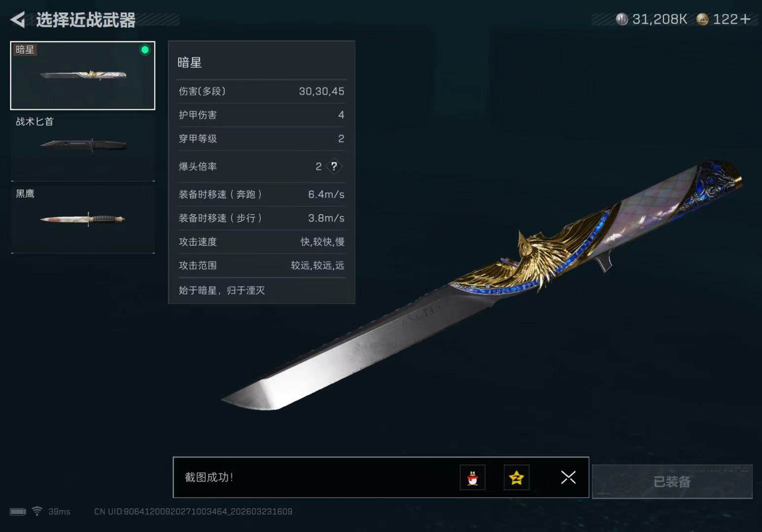Click the 已装备 button

pyautogui.click(x=672, y=482)
